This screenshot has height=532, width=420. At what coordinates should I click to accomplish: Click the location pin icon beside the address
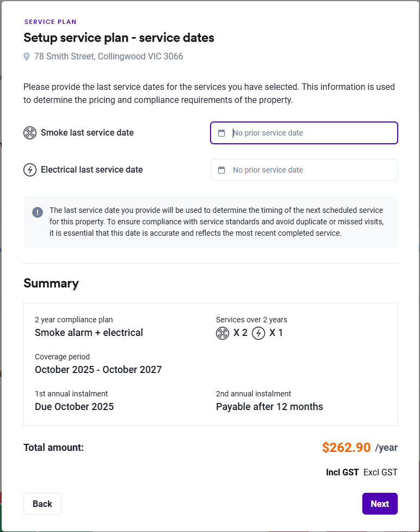coord(27,57)
